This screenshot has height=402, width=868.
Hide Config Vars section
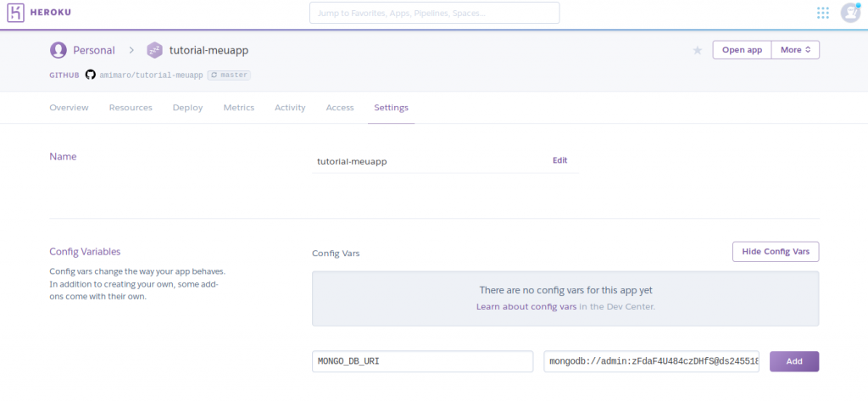(x=775, y=252)
